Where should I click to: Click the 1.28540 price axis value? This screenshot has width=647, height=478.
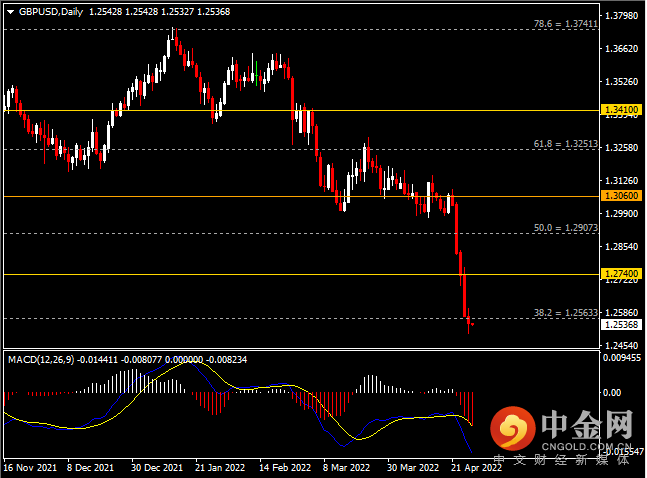(621, 246)
